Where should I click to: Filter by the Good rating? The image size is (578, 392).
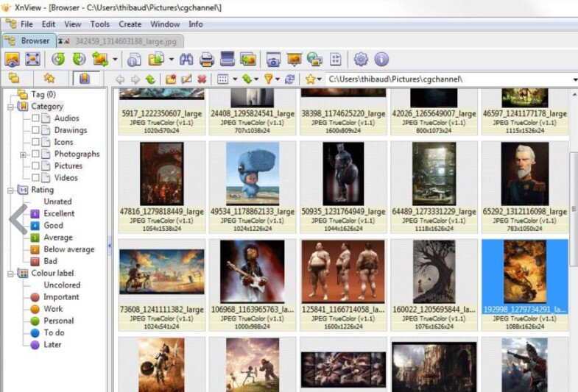pyautogui.click(x=54, y=225)
